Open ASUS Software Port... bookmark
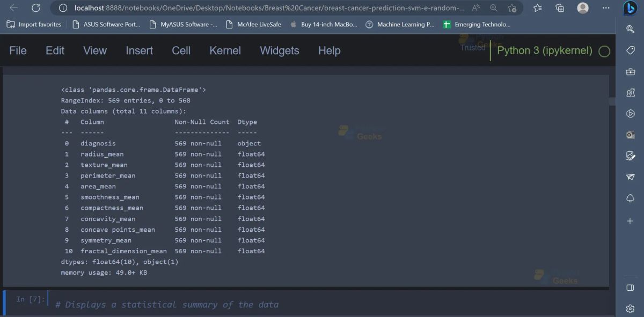 point(106,25)
